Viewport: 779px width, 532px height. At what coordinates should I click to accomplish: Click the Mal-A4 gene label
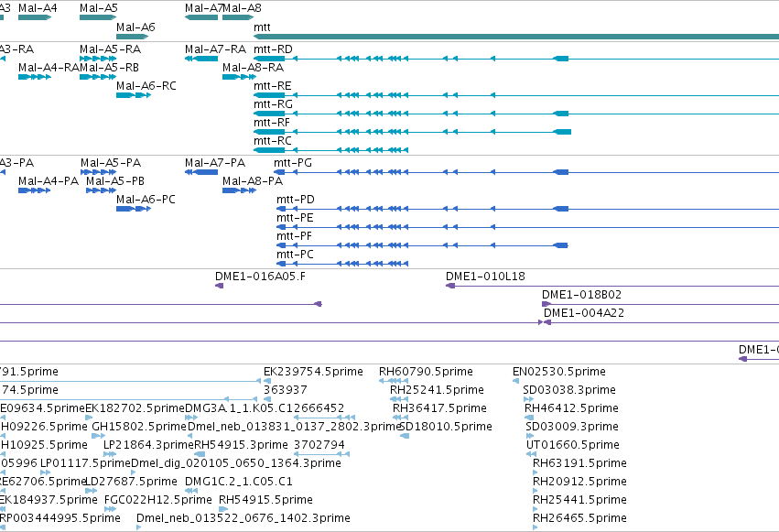pyautogui.click(x=38, y=8)
